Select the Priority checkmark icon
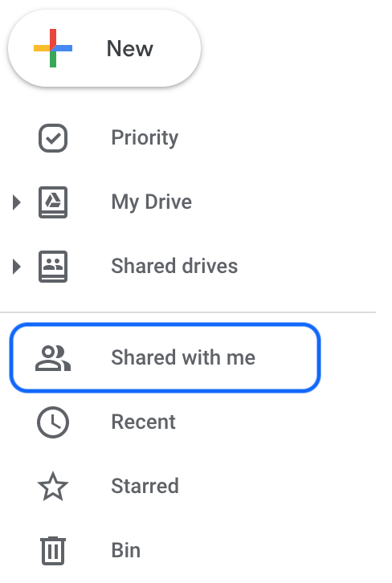392x583 pixels. [x=53, y=138]
